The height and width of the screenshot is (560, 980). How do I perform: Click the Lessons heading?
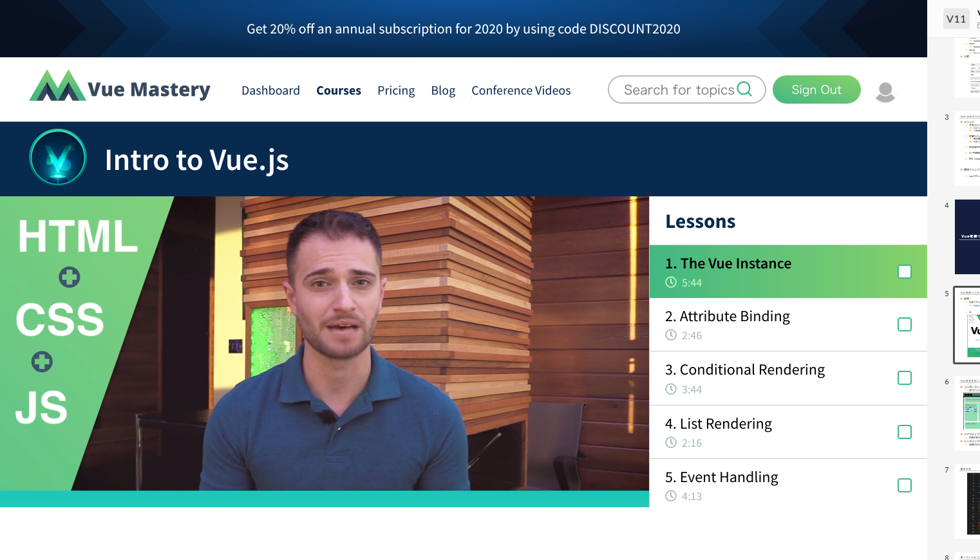tap(701, 221)
